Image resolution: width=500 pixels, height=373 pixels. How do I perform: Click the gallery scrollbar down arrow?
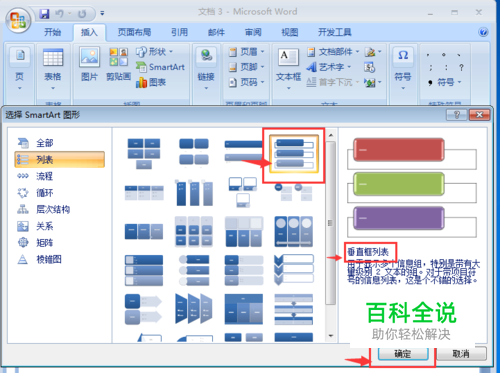[x=331, y=336]
